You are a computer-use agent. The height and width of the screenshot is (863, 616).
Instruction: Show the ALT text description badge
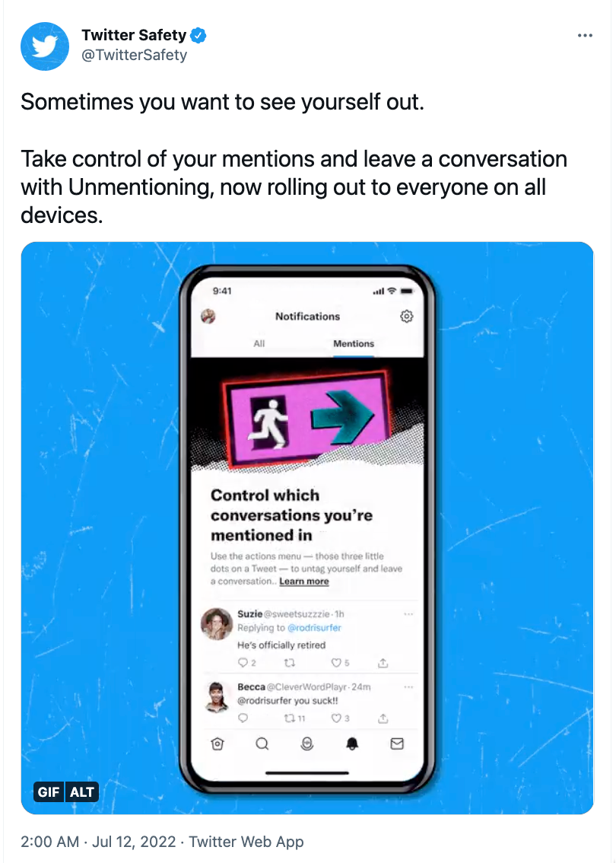82,791
